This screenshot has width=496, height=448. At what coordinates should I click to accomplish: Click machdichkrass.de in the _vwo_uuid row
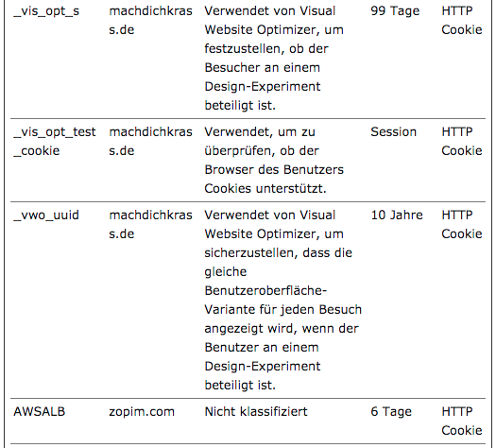150,224
